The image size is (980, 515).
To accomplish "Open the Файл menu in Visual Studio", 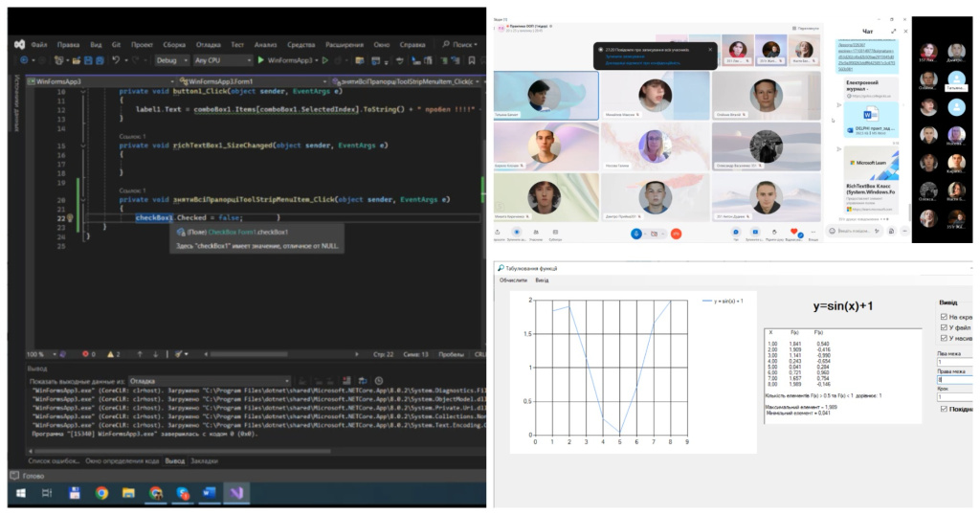I will [x=38, y=44].
